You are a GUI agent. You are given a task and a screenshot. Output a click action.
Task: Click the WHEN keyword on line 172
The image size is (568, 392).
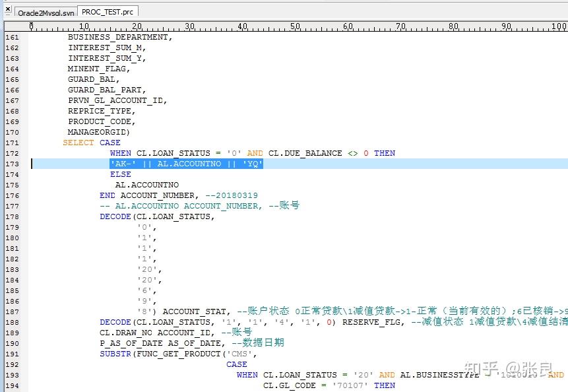click(x=120, y=153)
